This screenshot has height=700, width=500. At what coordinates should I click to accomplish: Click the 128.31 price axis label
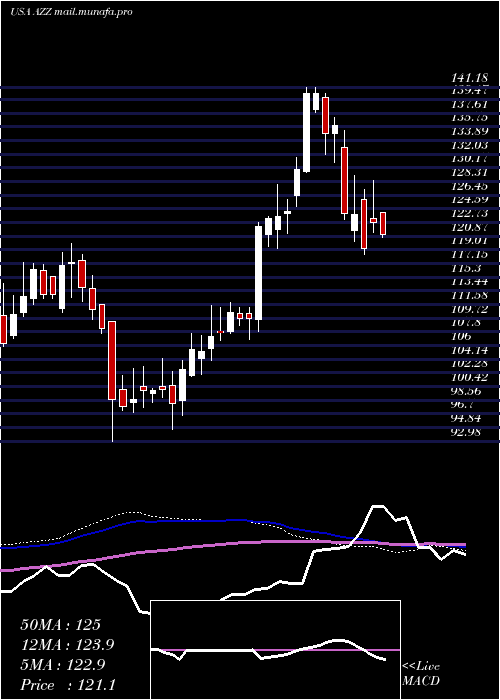(470, 172)
